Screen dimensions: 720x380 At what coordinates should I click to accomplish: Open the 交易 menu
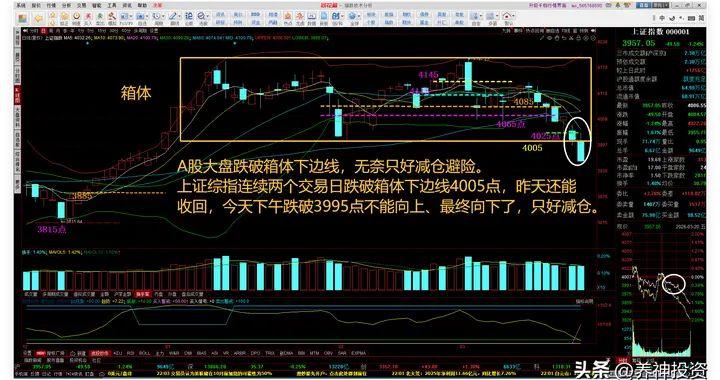81,5
